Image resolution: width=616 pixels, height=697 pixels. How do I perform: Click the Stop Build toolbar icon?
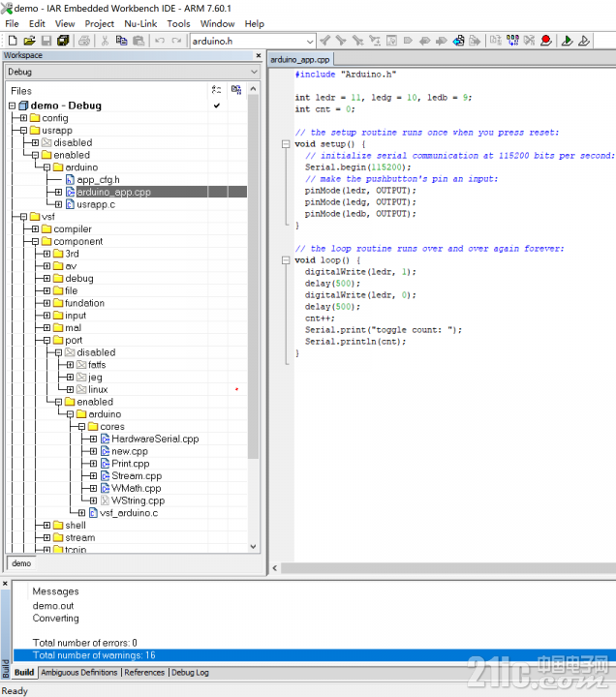[529, 41]
